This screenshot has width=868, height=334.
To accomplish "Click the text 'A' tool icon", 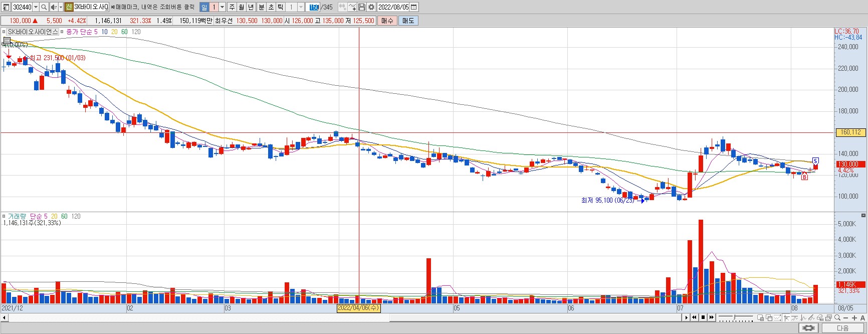I will pyautogui.click(x=863, y=318).
